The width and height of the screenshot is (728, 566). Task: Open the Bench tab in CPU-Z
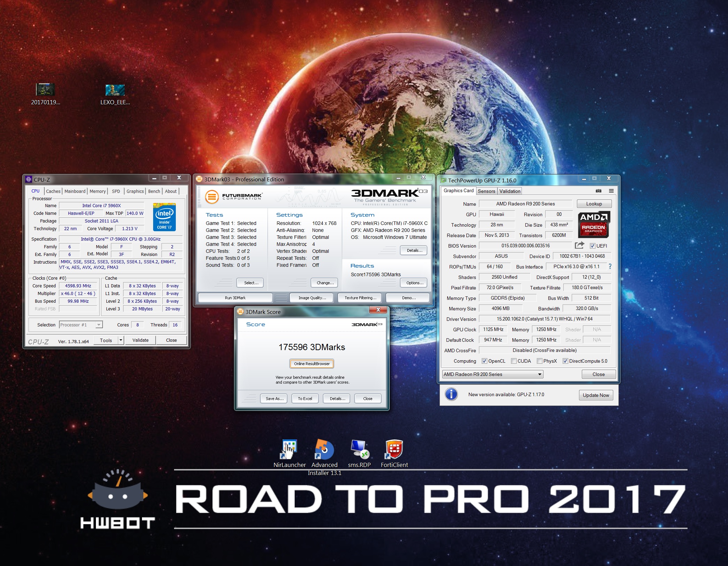154,191
